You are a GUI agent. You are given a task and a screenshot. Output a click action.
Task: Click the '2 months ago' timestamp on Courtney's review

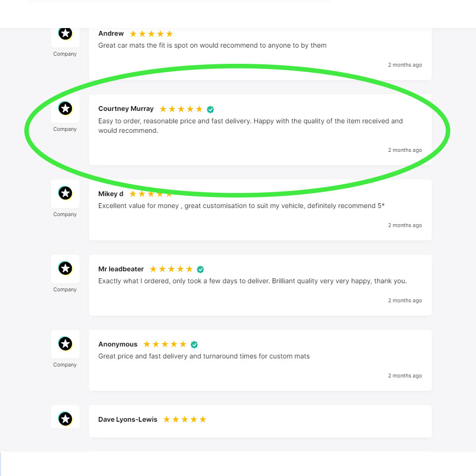[x=405, y=150]
